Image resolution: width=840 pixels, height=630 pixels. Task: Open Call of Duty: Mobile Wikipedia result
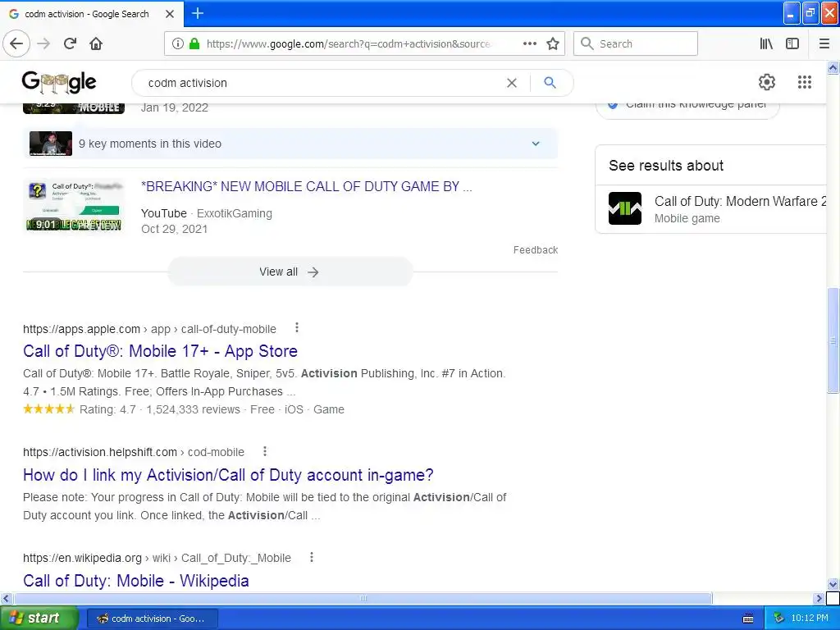coord(136,581)
